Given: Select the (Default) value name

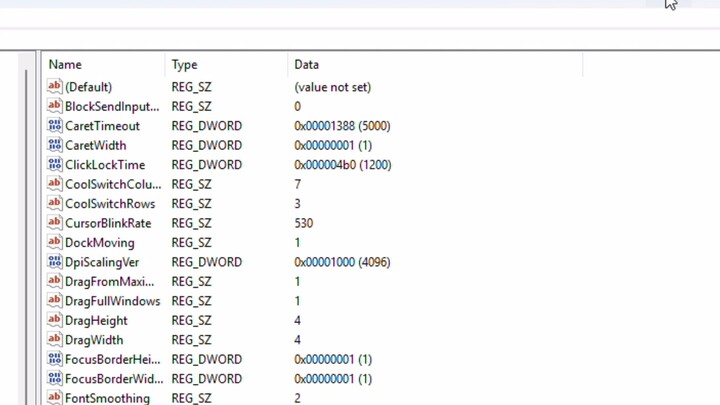Looking at the screenshot, I should pos(88,87).
